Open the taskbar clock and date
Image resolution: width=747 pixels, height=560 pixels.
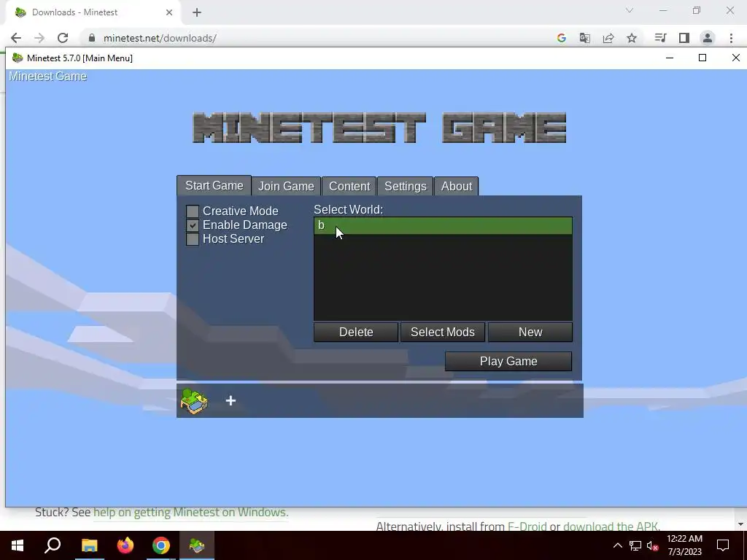(x=684, y=545)
